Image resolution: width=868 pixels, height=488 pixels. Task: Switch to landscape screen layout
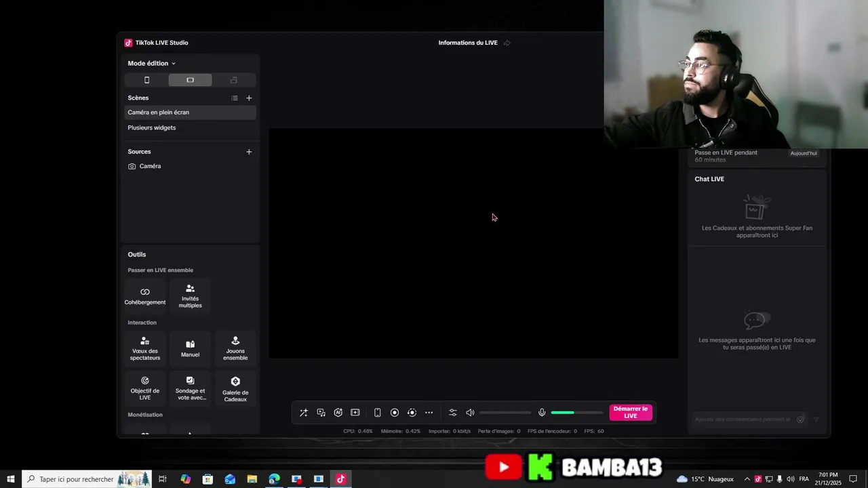click(190, 80)
